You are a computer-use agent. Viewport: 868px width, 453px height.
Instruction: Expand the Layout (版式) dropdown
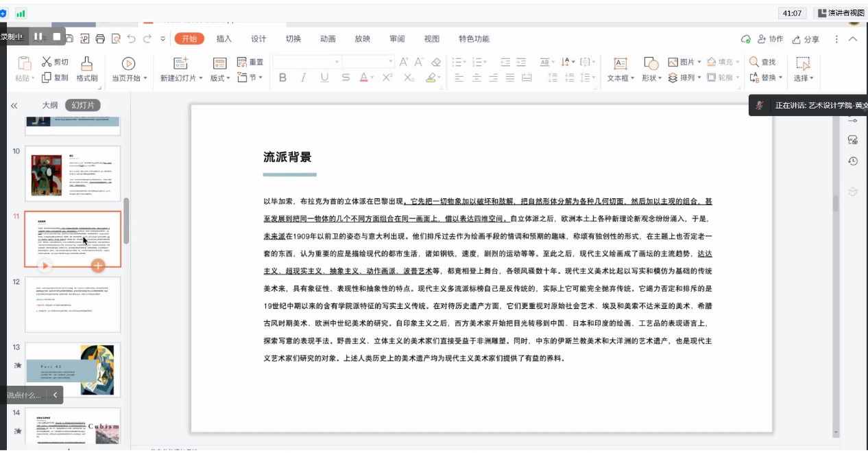click(220, 78)
